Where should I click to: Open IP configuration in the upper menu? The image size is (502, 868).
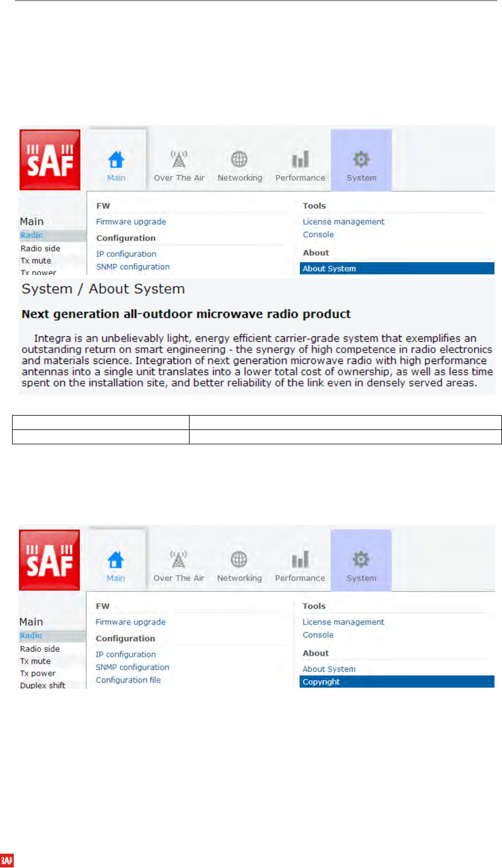126,254
